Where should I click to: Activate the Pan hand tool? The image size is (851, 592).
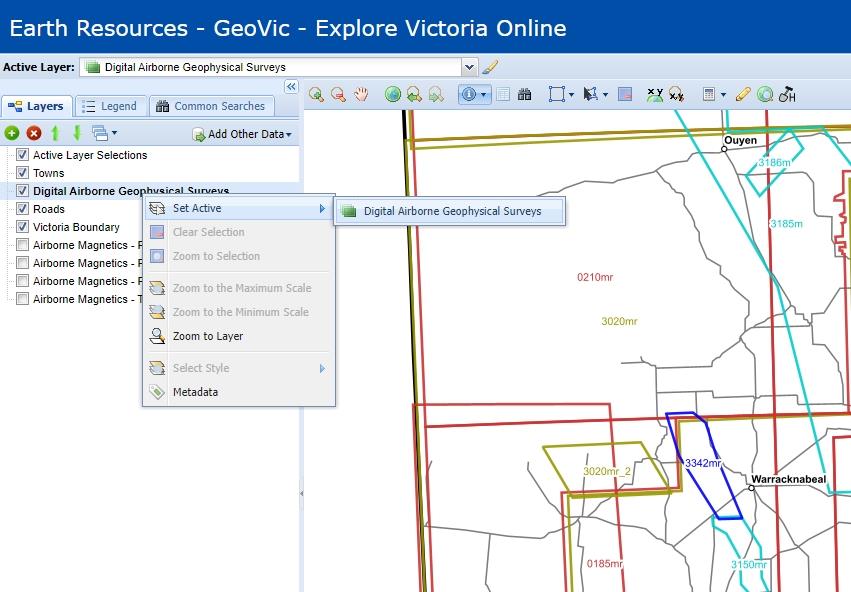361,95
